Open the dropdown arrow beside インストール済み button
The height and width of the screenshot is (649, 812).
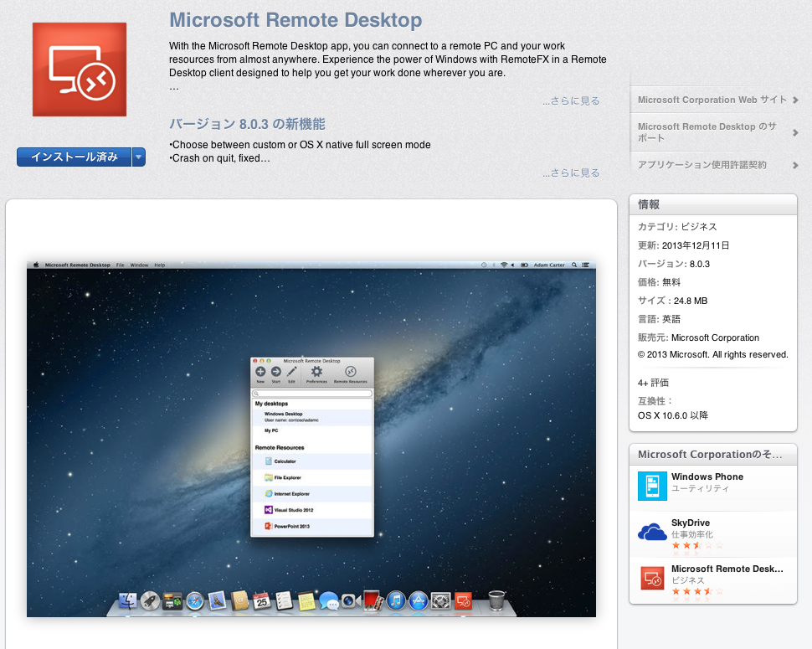tap(139, 157)
